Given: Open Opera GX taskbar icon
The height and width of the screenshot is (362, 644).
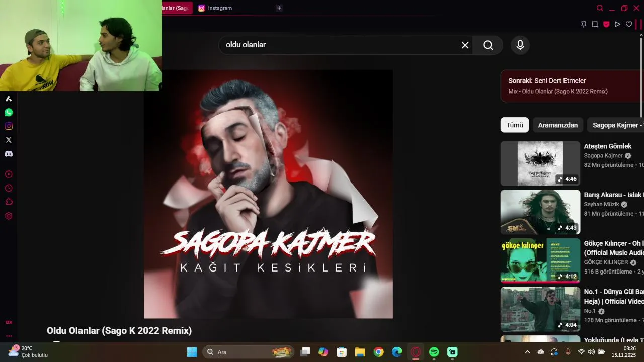Looking at the screenshot, I should pos(416,352).
